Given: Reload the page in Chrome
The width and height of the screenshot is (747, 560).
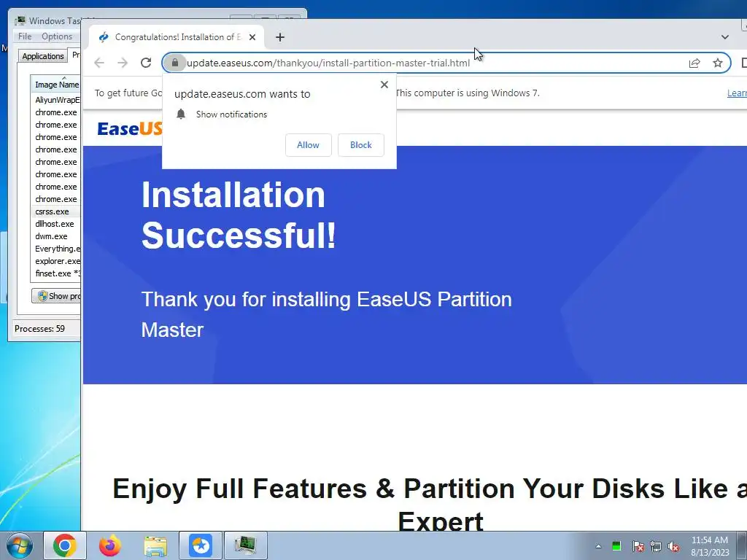Looking at the screenshot, I should 146,63.
